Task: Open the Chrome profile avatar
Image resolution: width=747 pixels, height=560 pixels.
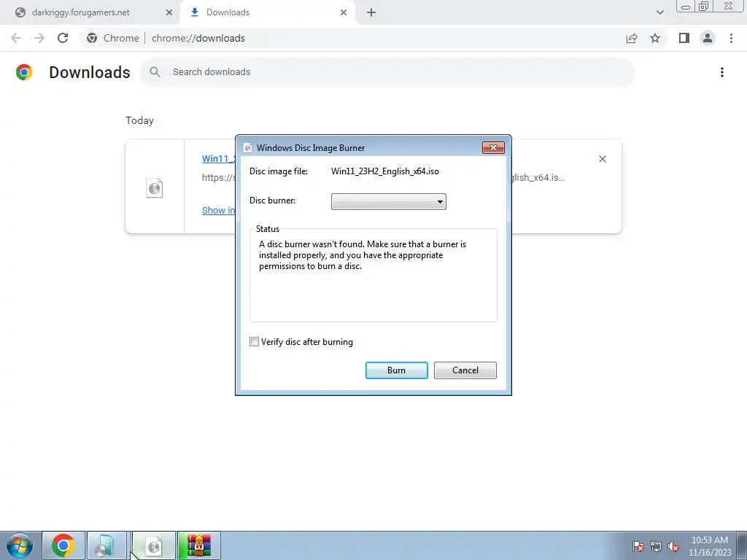Action: 708,38
